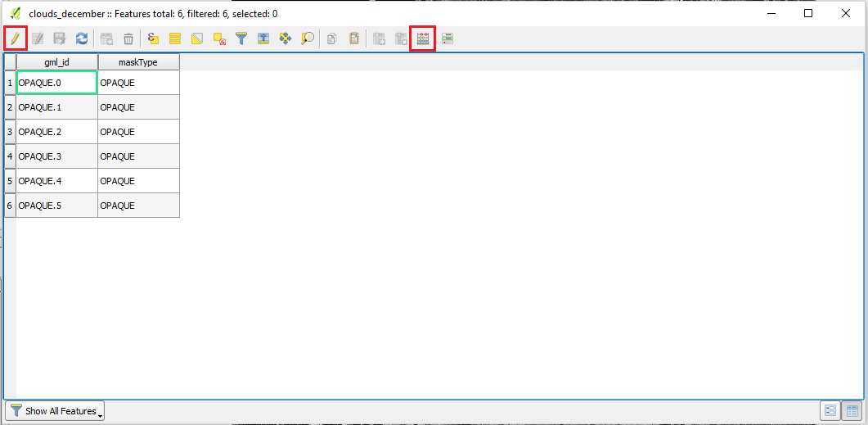Click the maskType cell of row 6
This screenshot has width=868, height=425.
138,206
